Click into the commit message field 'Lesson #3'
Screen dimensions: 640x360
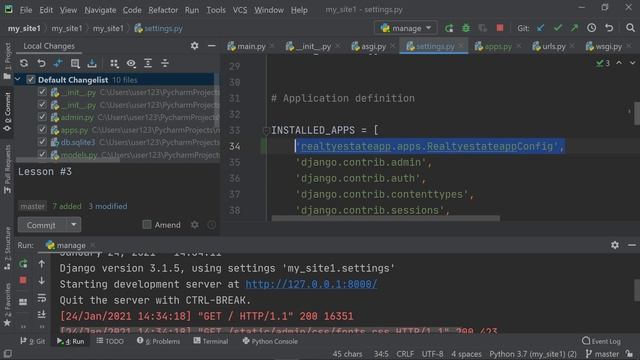[x=118, y=181]
